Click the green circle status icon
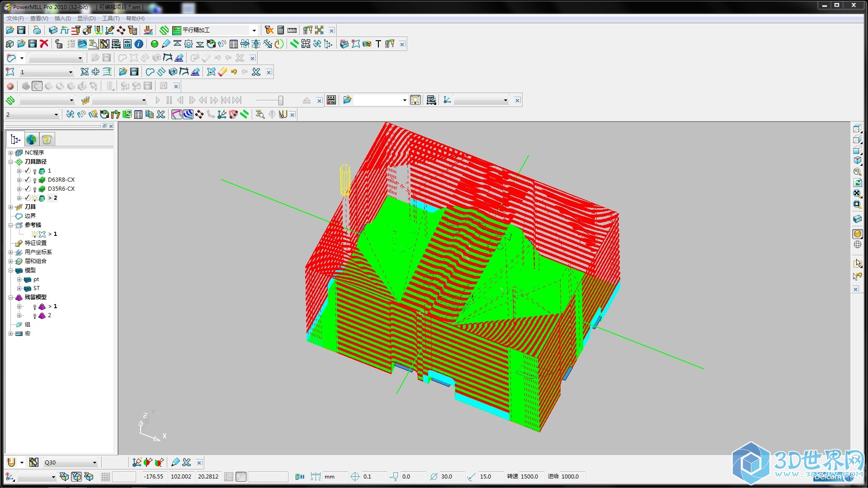This screenshot has height=488, width=868. (155, 44)
